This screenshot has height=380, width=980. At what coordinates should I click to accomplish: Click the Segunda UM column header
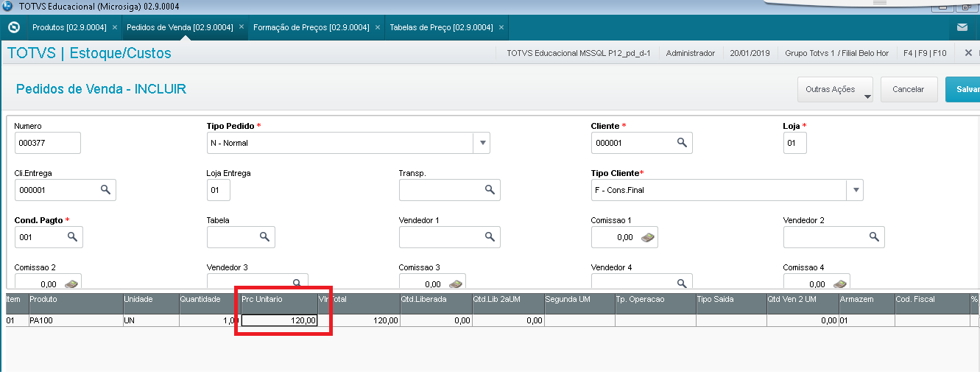click(x=579, y=303)
